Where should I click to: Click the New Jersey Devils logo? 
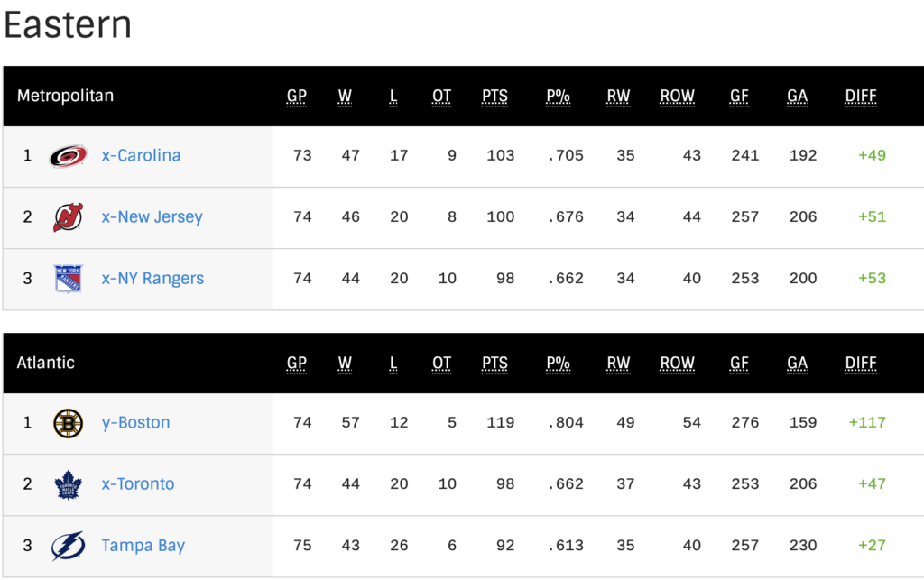(69, 217)
